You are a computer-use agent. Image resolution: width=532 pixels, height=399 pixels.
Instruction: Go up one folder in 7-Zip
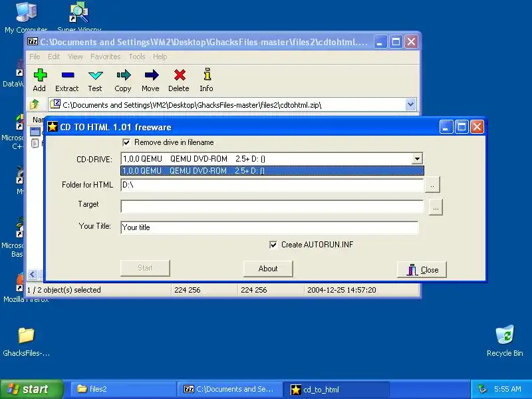[x=35, y=104]
